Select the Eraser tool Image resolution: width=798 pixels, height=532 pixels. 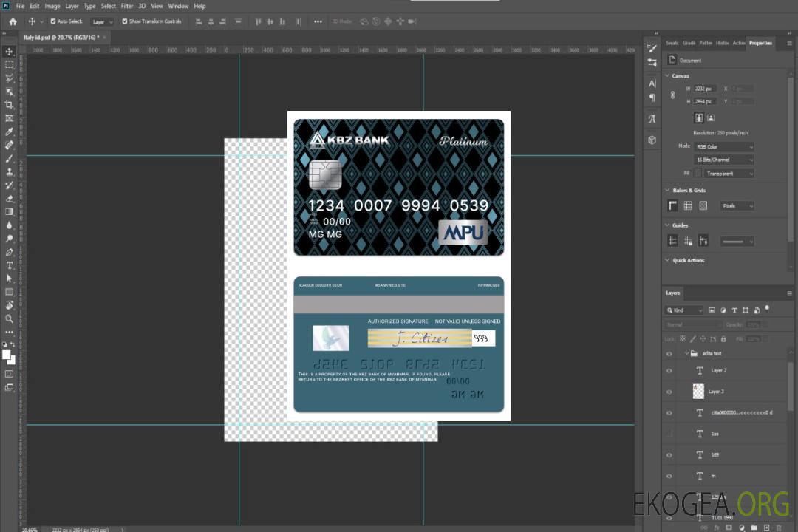click(x=9, y=199)
